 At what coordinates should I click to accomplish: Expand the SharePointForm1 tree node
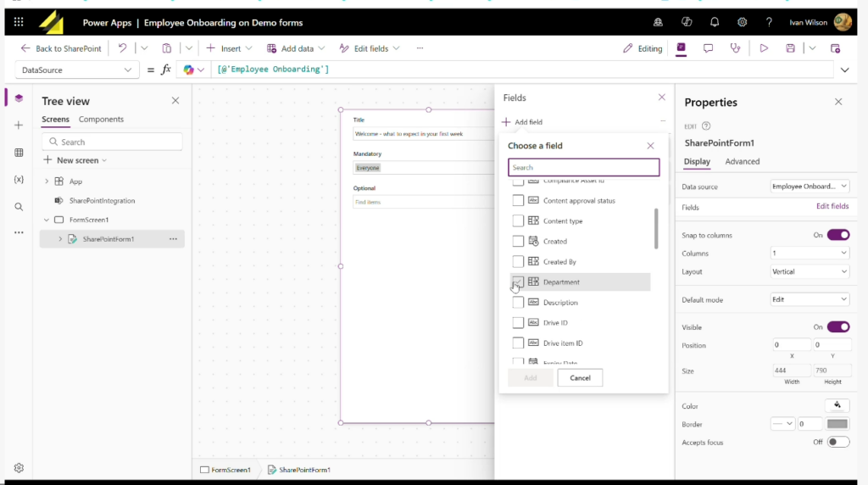tap(60, 239)
